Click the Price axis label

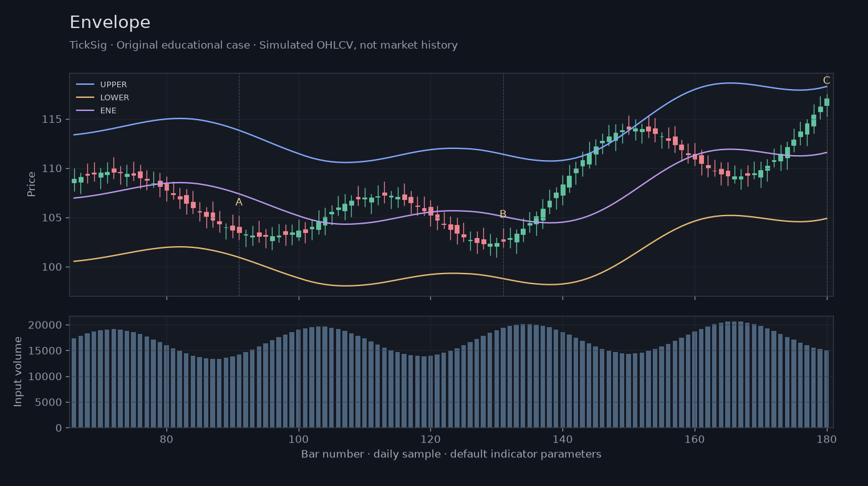31,184
